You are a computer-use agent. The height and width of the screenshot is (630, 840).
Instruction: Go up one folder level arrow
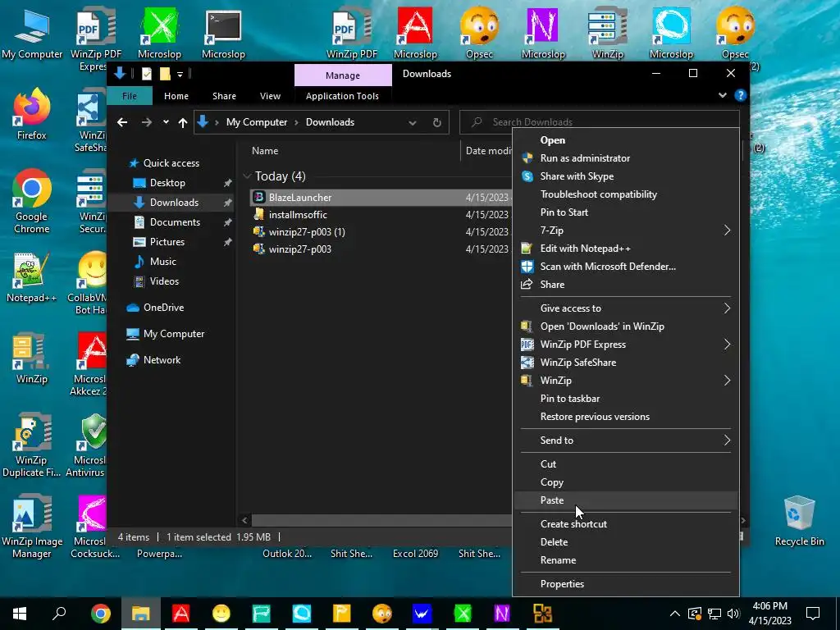point(183,123)
